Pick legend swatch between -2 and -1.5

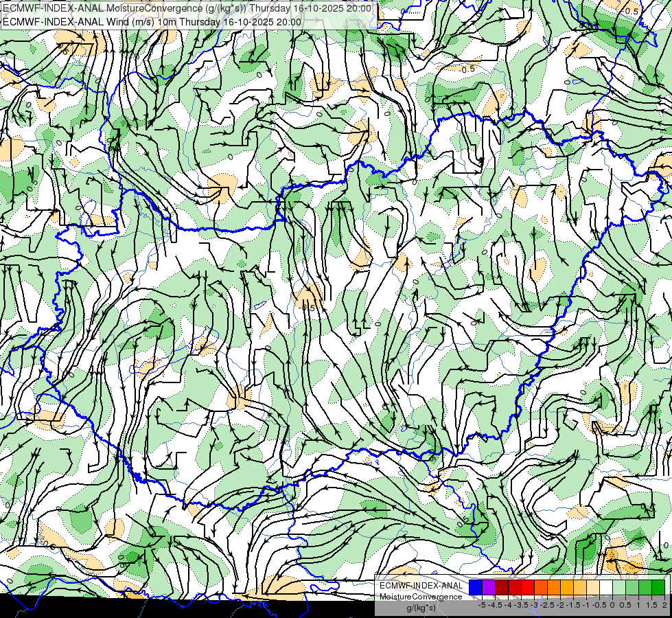tap(566, 587)
